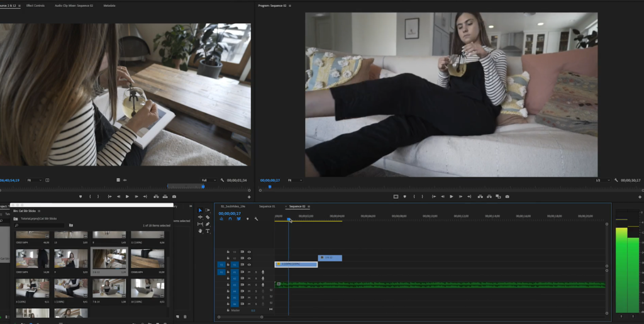Mute audio track A1

coord(249,272)
